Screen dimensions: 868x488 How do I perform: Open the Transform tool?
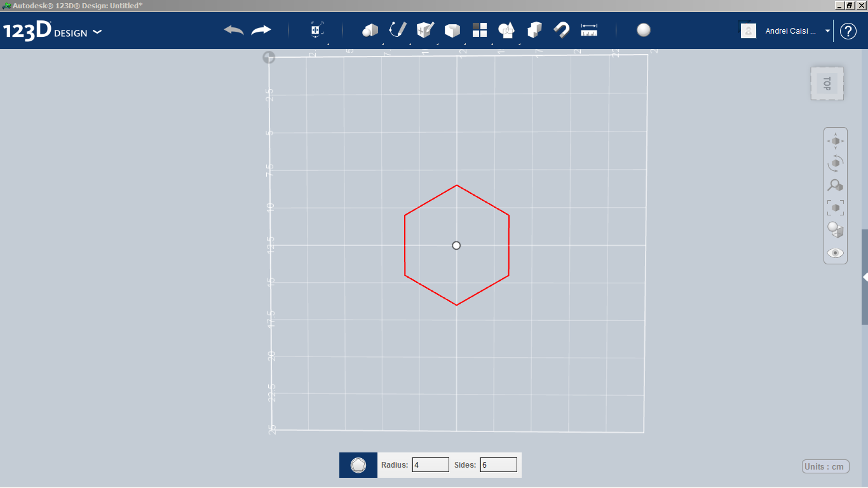click(x=317, y=30)
